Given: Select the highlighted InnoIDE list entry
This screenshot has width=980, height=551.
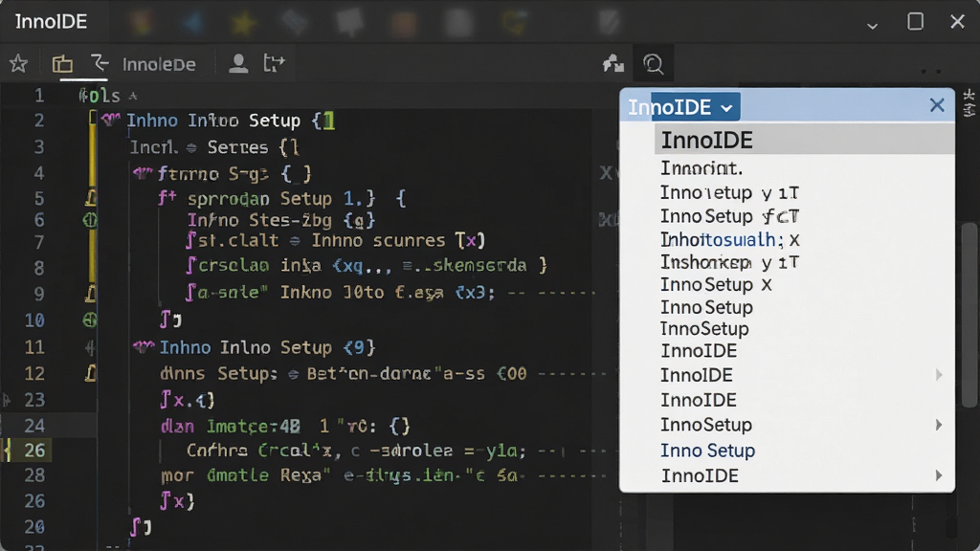Looking at the screenshot, I should [x=804, y=140].
